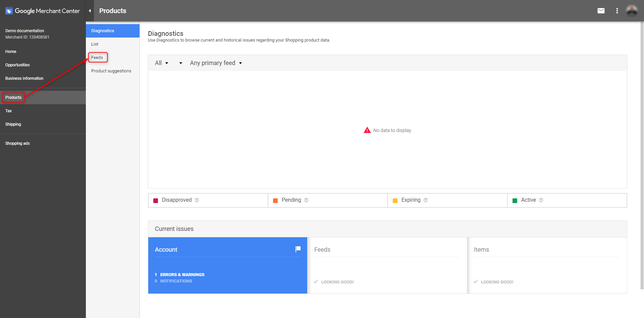
Task: Click the user account avatar
Action: pyautogui.click(x=632, y=11)
